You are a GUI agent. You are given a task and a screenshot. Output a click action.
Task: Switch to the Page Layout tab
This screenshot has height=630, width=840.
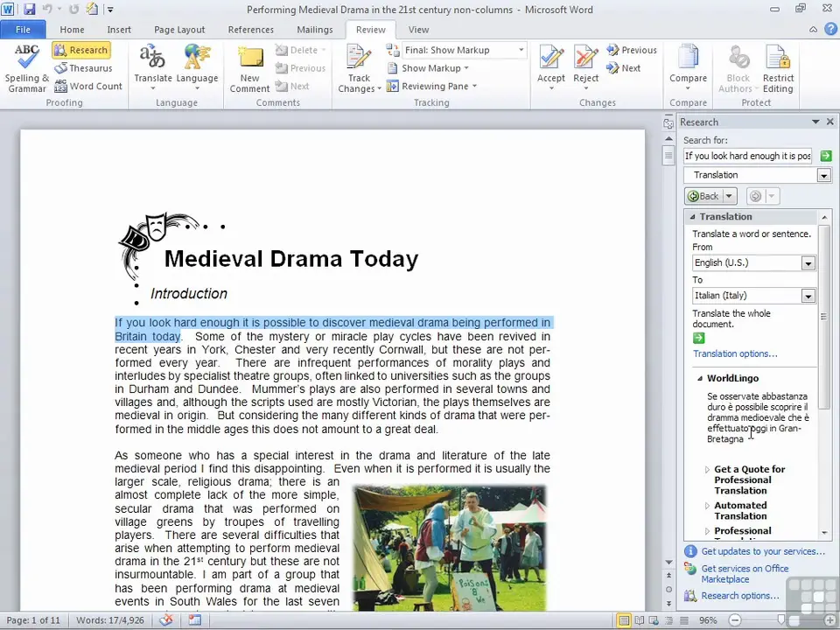[179, 30]
